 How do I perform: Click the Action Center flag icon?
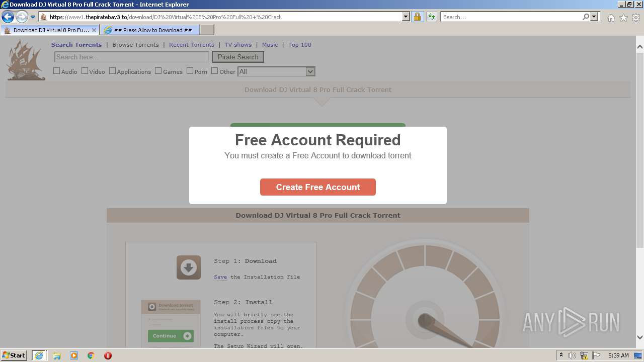(597, 355)
